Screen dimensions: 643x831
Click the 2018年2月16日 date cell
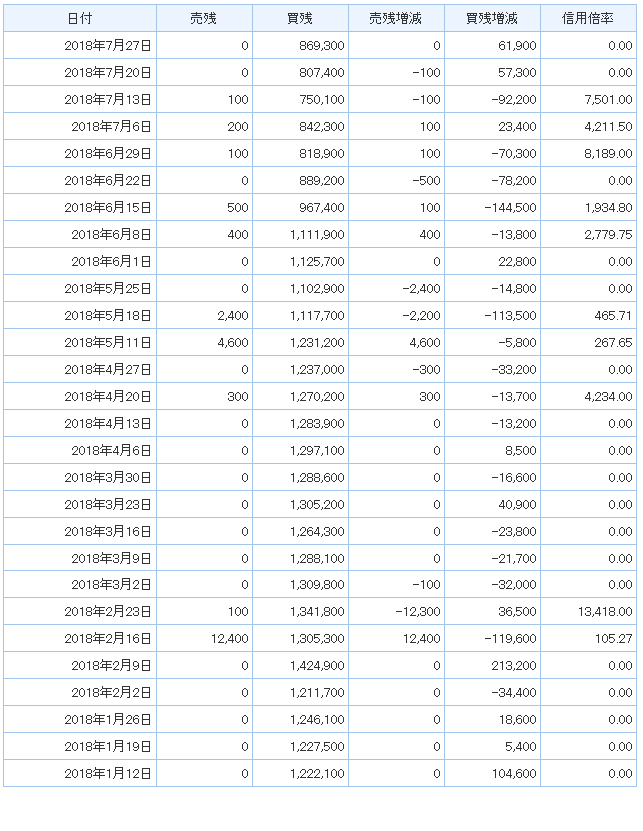pyautogui.click(x=108, y=639)
